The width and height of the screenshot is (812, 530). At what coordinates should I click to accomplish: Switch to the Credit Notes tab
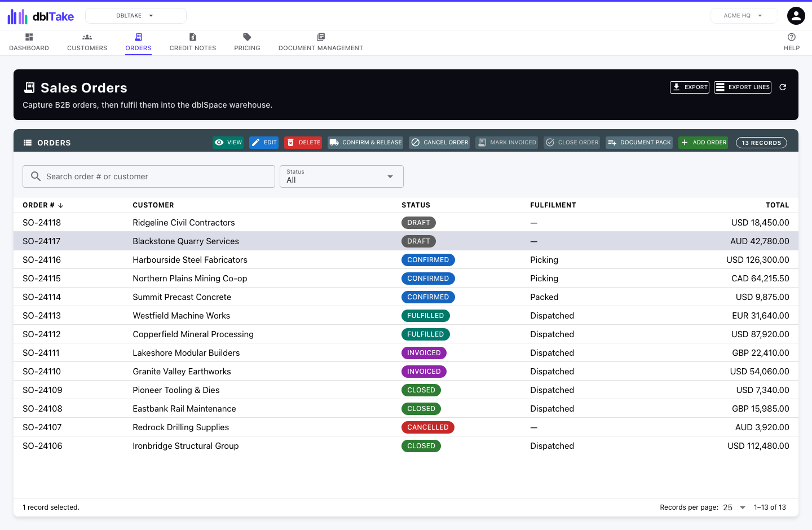(x=193, y=42)
